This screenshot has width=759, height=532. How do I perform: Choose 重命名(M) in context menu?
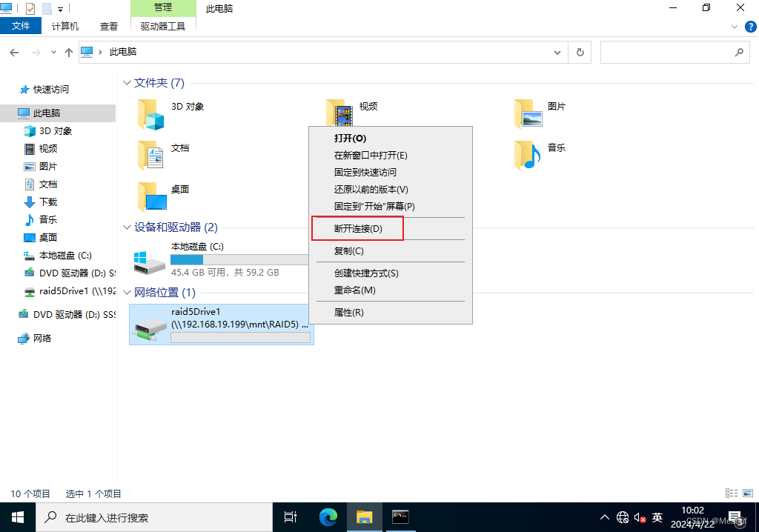(x=391, y=290)
